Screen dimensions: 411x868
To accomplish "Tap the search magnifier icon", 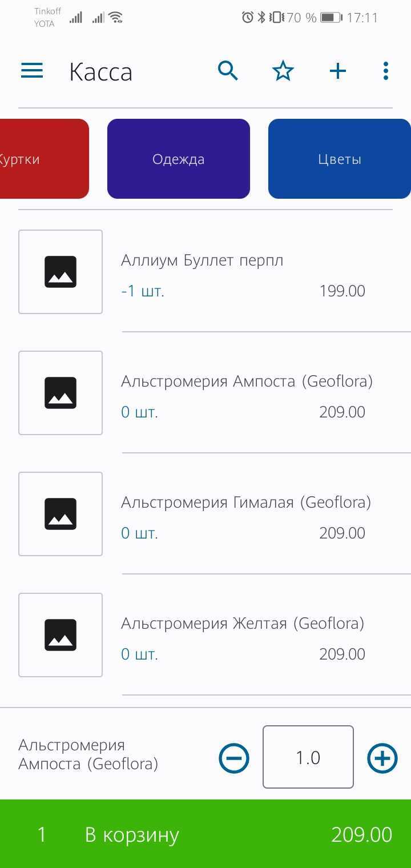I will 228,71.
